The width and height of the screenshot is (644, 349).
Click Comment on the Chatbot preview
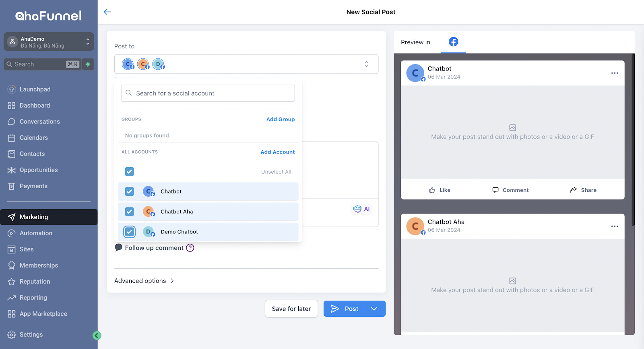pos(510,190)
